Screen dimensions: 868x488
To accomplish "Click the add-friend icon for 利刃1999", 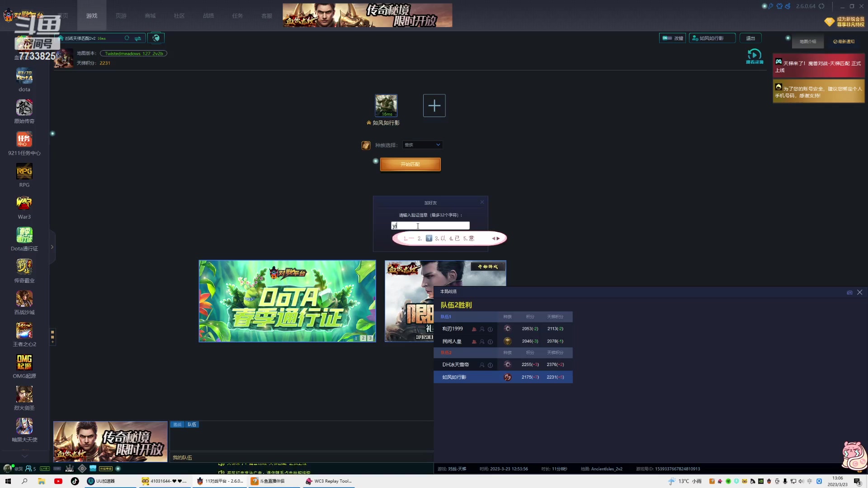I will [x=482, y=329].
